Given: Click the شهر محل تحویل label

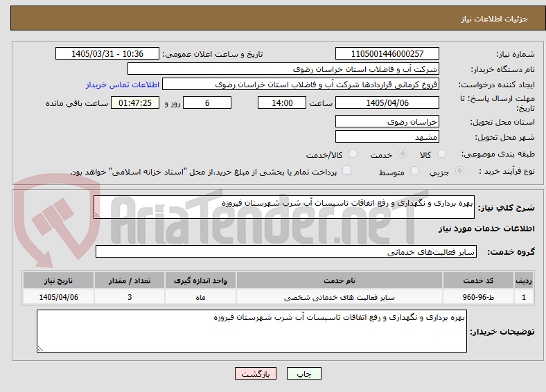Looking at the screenshot, I should pos(505,138).
